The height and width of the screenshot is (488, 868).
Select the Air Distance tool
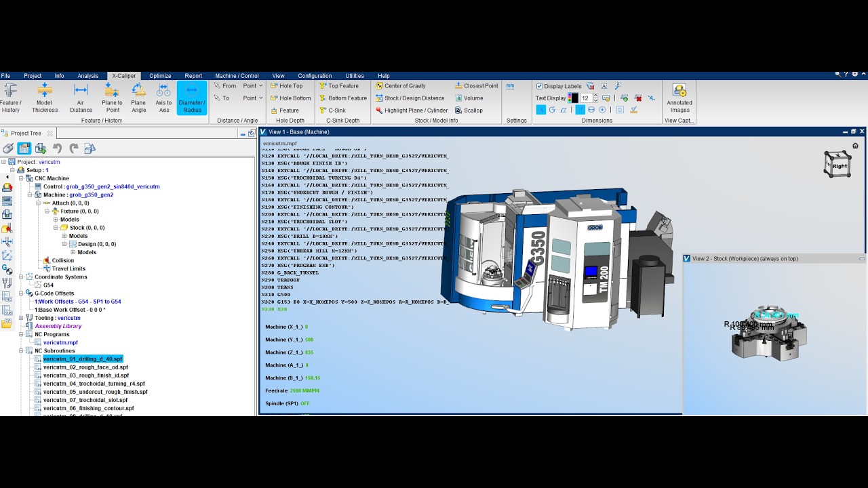click(x=81, y=98)
